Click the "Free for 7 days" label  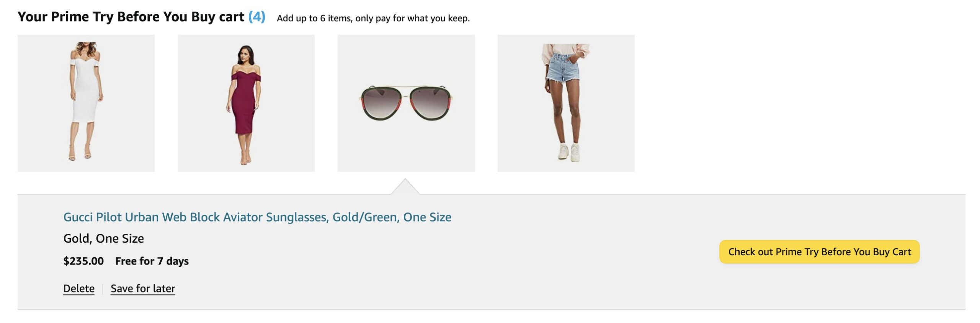point(152,261)
